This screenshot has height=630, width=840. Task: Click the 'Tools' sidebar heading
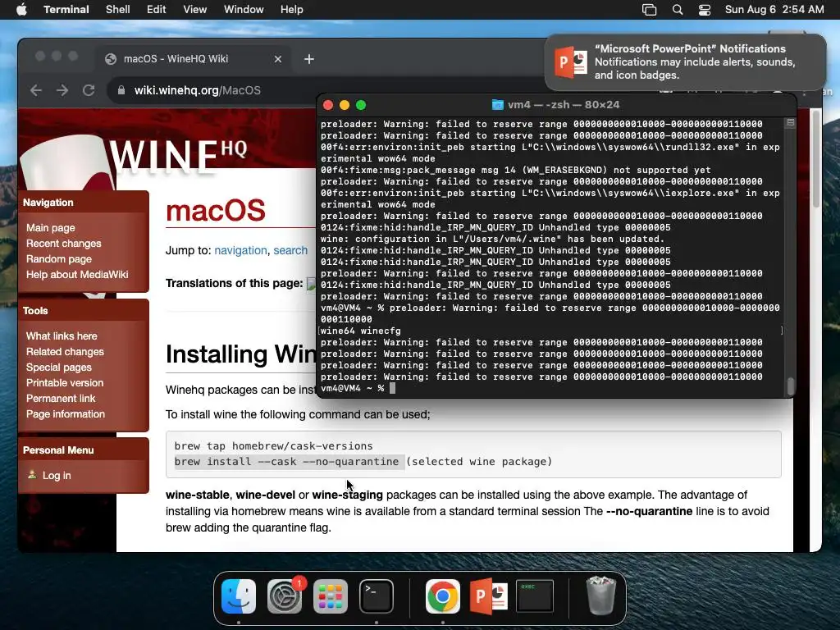click(34, 311)
